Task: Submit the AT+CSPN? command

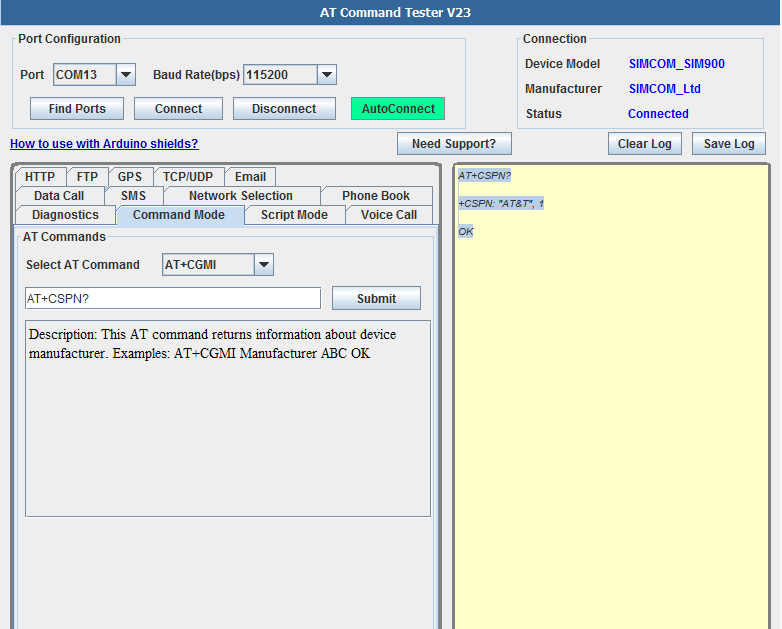Action: [376, 298]
